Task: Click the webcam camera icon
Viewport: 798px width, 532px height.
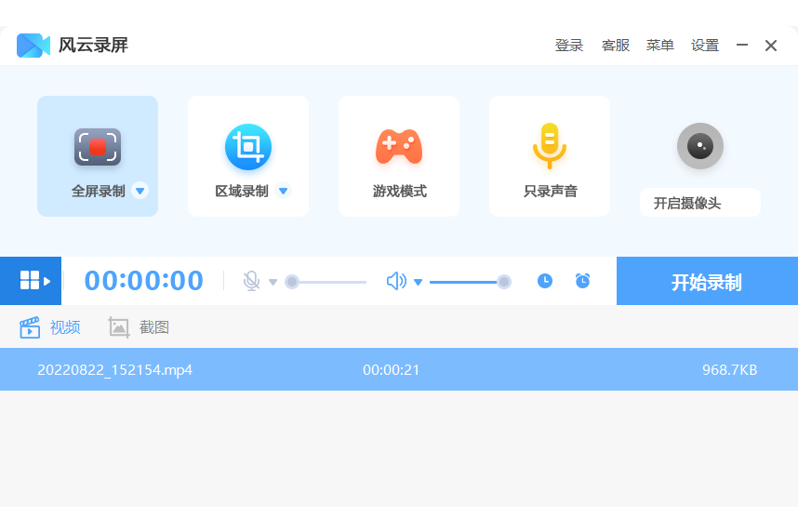Action: click(x=699, y=146)
